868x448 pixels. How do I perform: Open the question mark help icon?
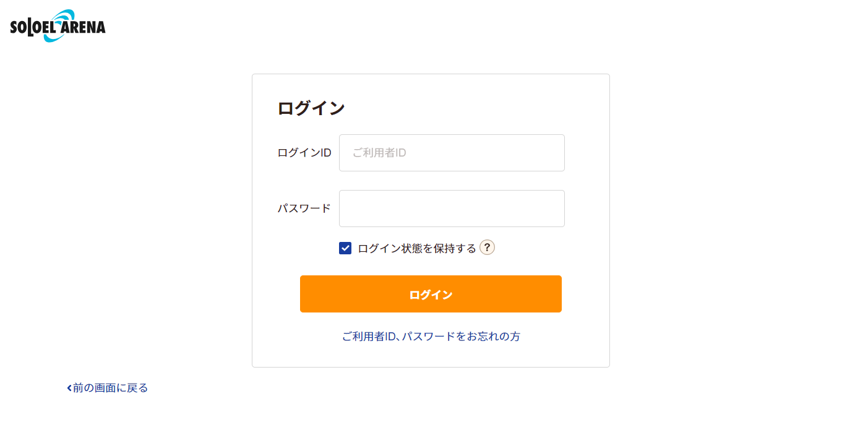[x=487, y=248]
